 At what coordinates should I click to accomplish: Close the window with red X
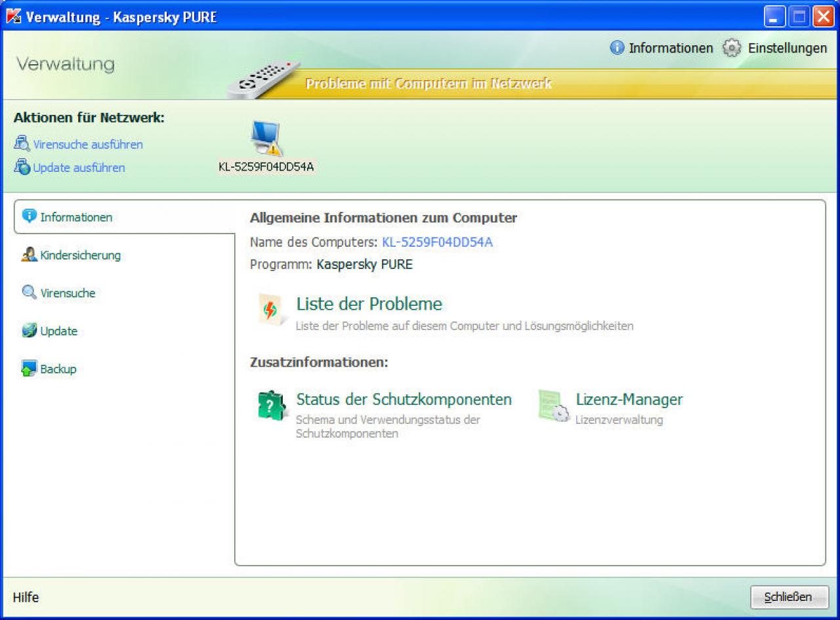point(822,16)
